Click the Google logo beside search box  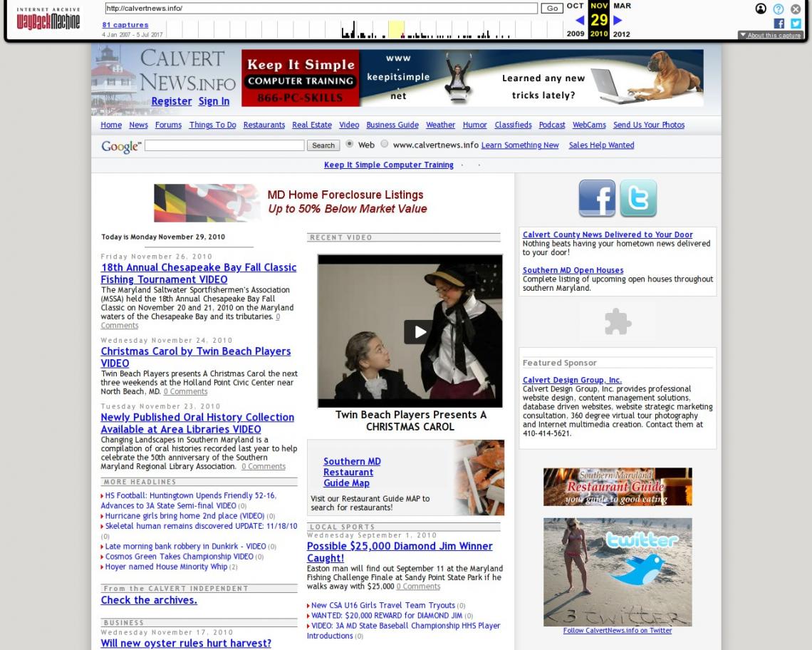(x=121, y=146)
